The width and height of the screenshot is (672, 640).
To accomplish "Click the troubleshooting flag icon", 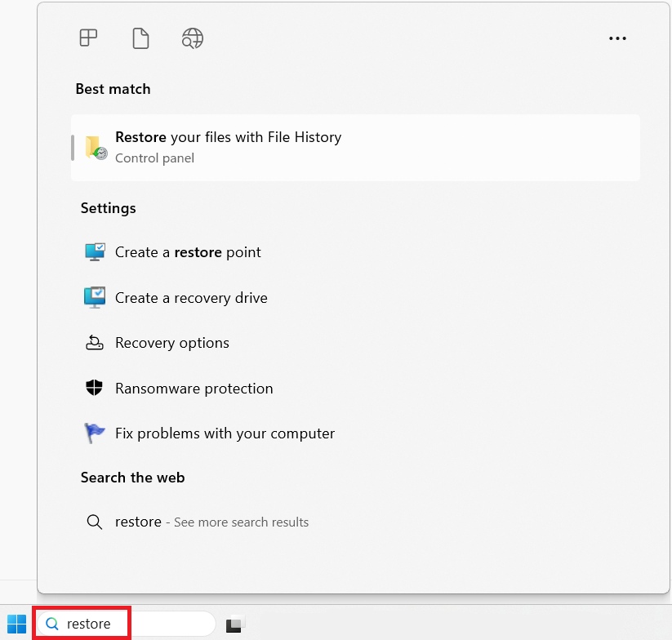I will coord(96,433).
